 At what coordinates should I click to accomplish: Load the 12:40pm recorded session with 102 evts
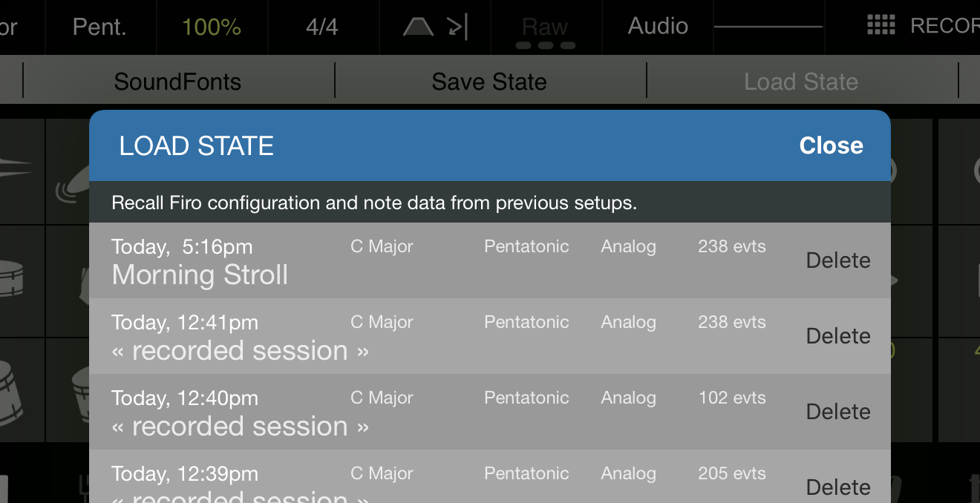[x=445, y=412]
